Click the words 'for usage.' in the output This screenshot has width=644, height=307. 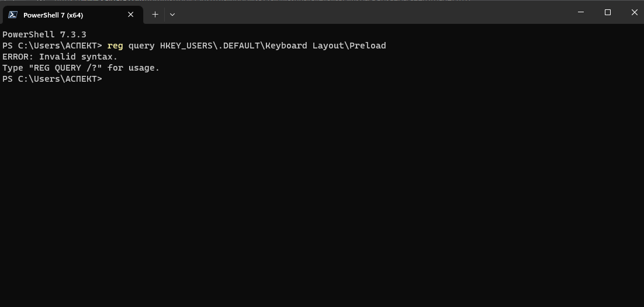pyautogui.click(x=133, y=68)
